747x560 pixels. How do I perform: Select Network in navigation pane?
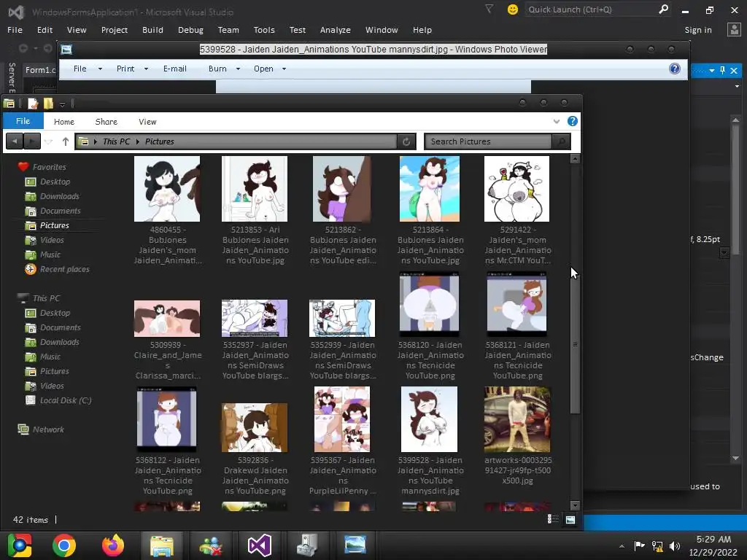click(x=48, y=429)
